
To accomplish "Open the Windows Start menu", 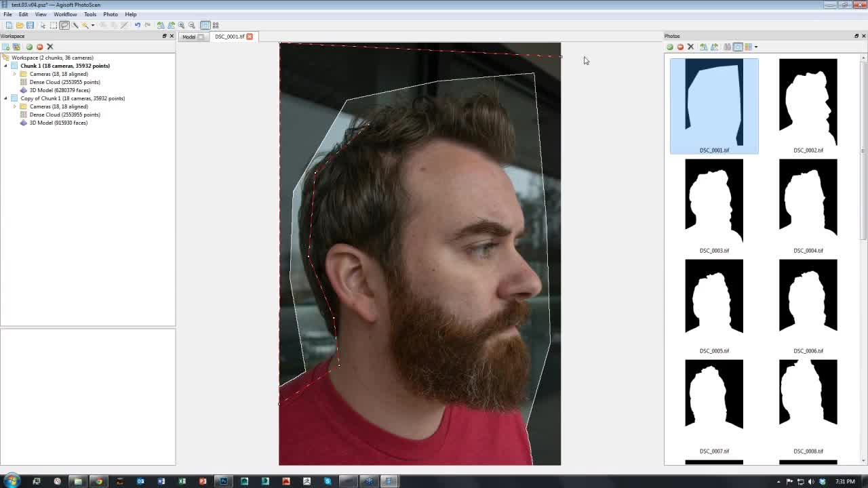I will (x=12, y=481).
